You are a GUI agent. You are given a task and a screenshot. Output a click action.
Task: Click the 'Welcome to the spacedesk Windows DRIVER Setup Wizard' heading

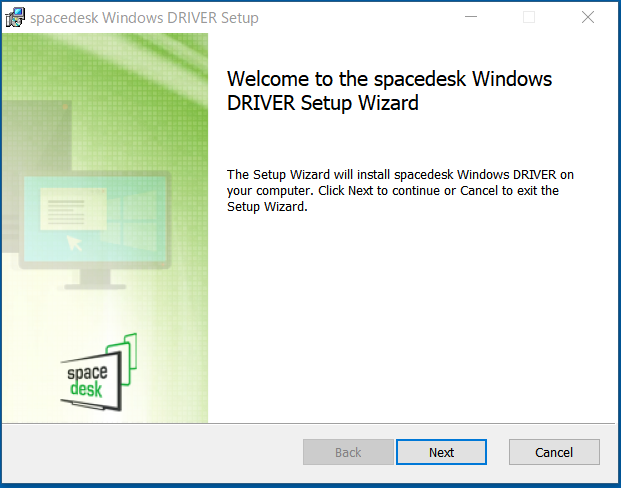pos(389,91)
